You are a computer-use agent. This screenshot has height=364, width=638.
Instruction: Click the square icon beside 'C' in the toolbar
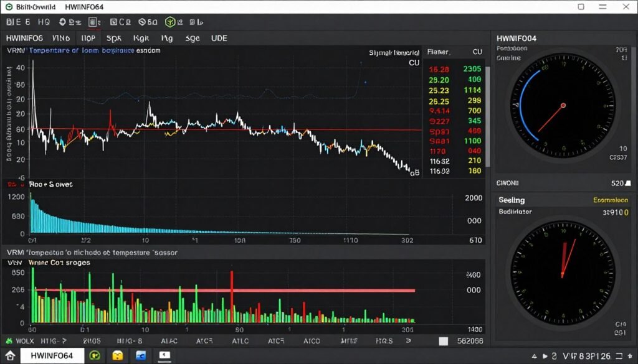tap(113, 22)
